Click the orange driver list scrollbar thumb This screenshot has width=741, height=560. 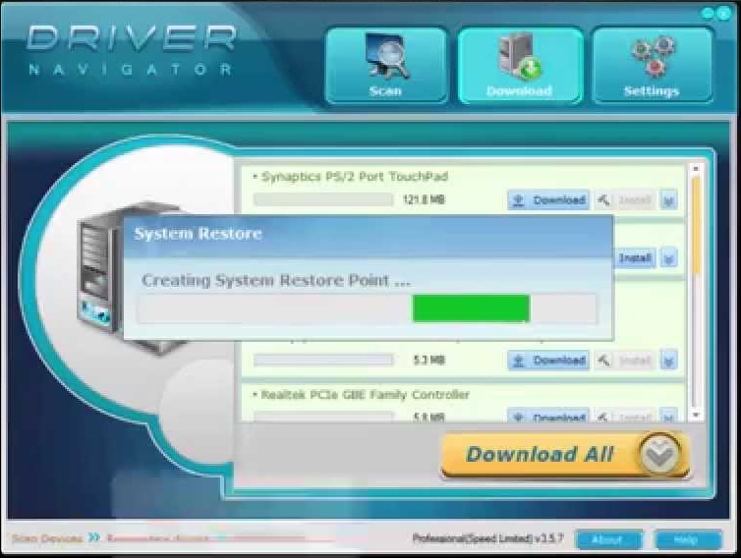pyautogui.click(x=696, y=225)
